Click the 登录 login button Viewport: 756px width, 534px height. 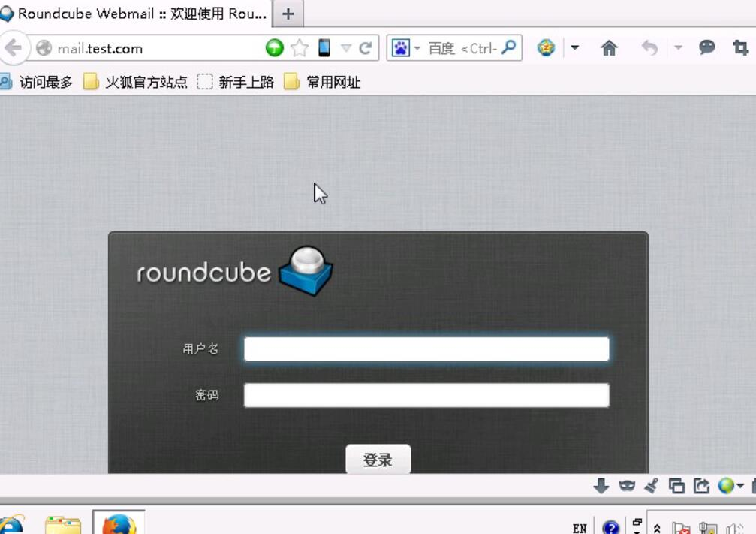click(x=378, y=459)
